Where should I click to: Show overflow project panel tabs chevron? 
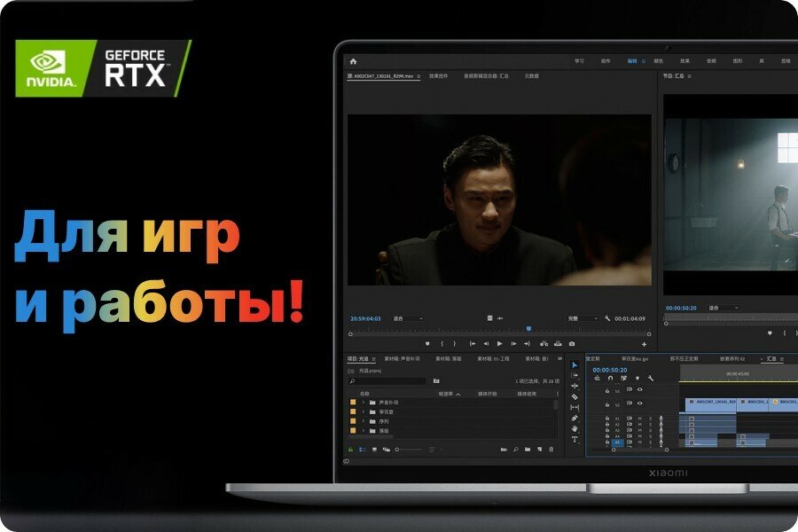coord(559,358)
